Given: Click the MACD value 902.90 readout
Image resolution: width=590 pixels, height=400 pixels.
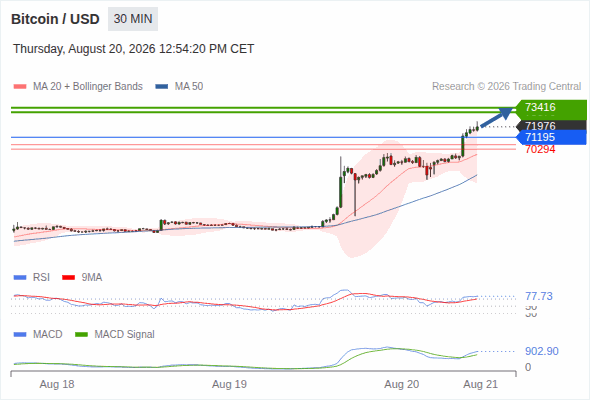Looking at the screenshot, I should (542, 351).
